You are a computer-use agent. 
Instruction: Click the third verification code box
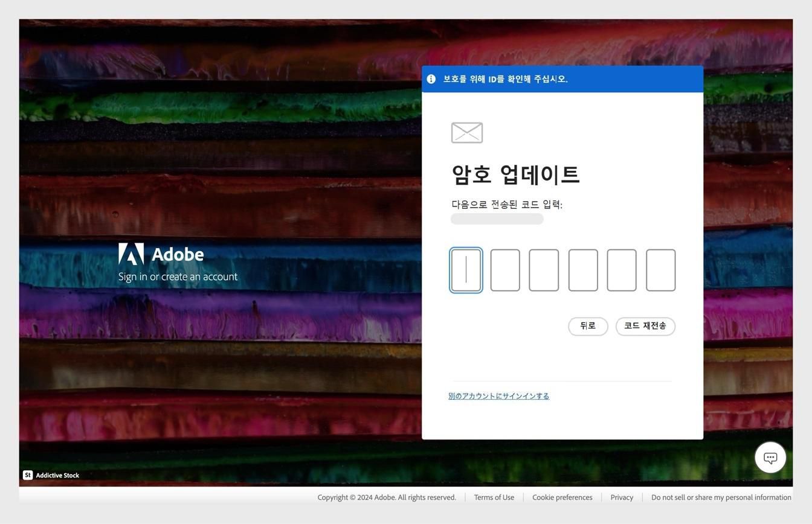pyautogui.click(x=543, y=270)
